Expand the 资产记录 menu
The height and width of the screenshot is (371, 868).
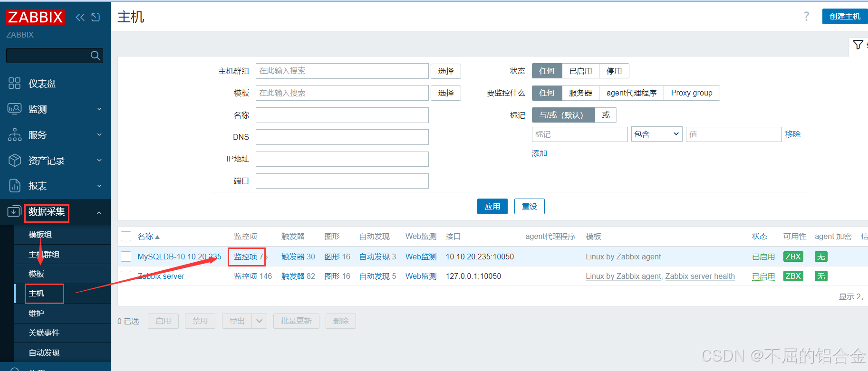tap(99, 161)
